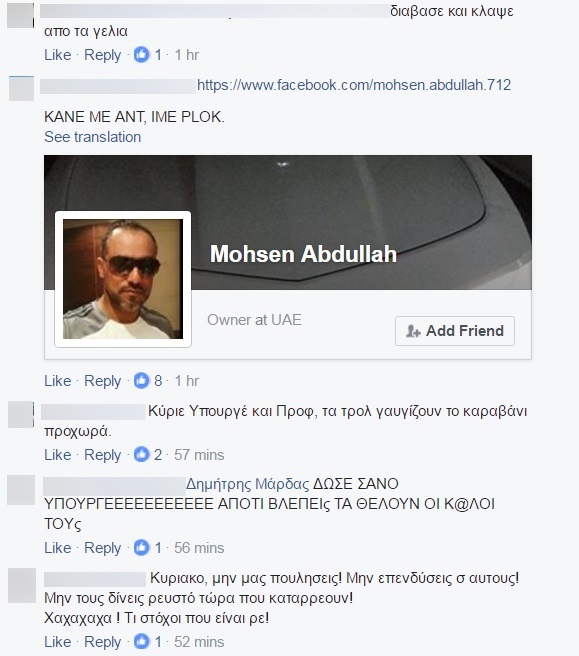Image resolution: width=579 pixels, height=656 pixels.
Task: Click the thumb icon on the 57 mins comment
Action: (x=141, y=454)
